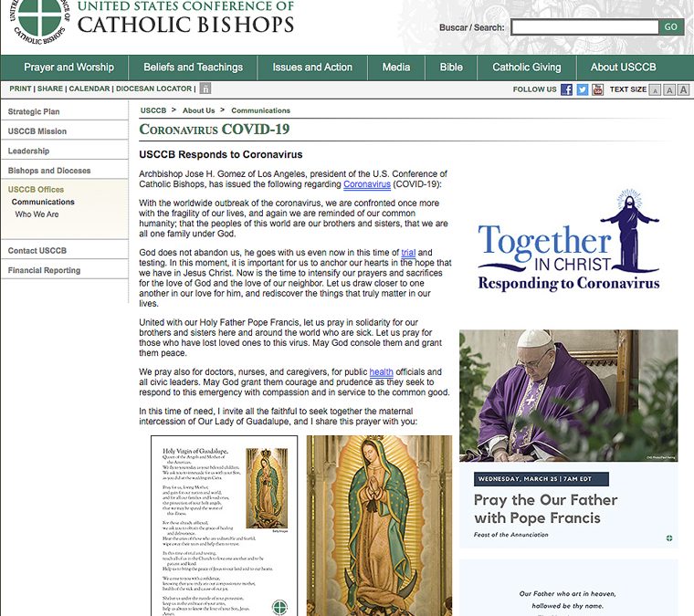
Task: Open the Diocesan Locator link
Action: (153, 89)
